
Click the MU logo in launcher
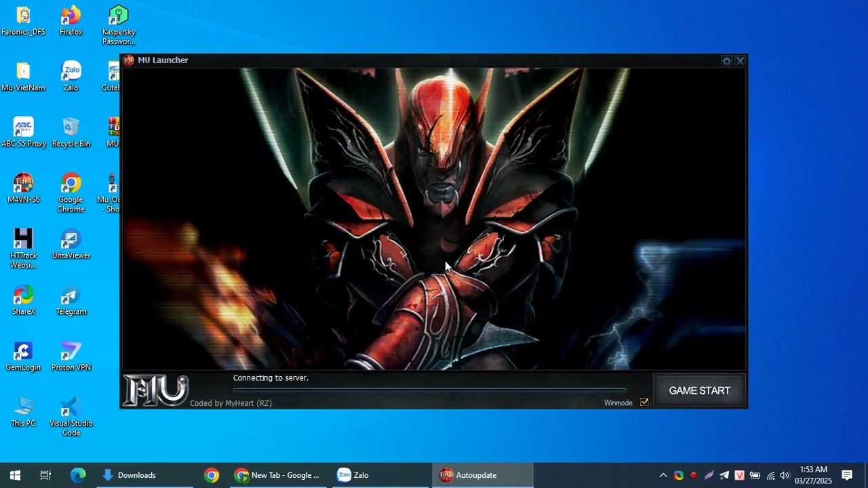click(155, 390)
